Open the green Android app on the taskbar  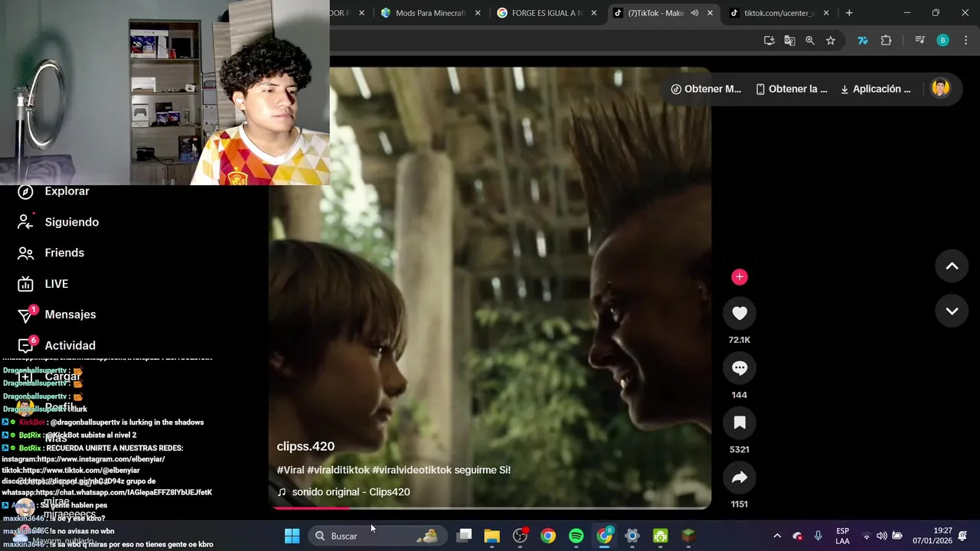click(x=660, y=536)
